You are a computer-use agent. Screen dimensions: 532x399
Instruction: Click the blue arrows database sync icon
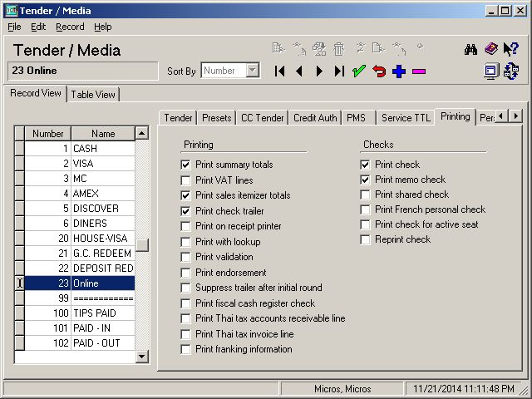511,71
